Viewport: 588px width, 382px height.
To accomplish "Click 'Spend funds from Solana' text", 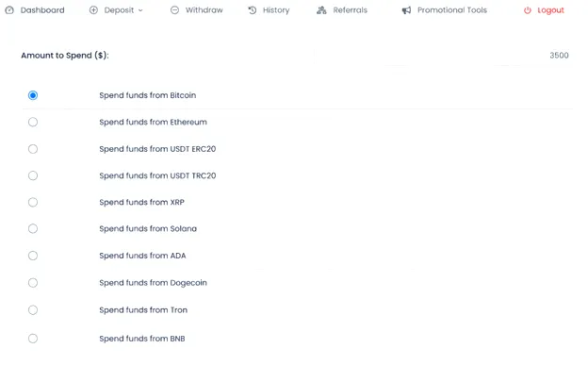I will tap(148, 228).
